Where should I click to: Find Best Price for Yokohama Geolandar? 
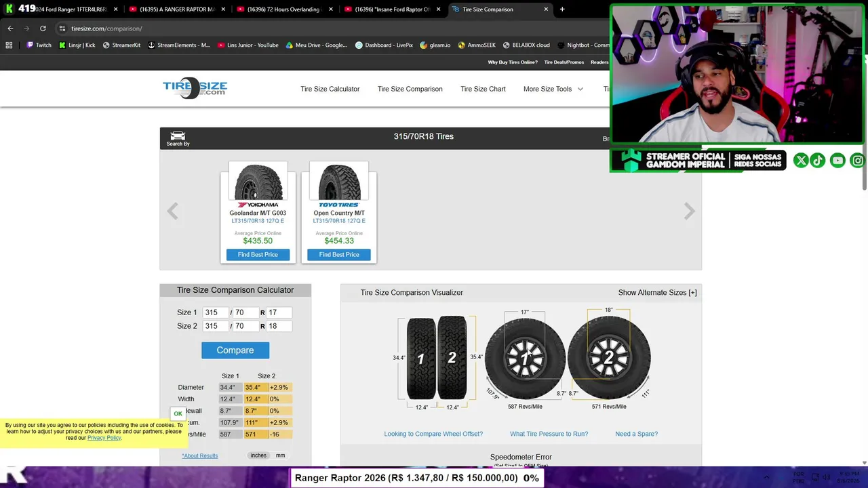click(x=258, y=255)
